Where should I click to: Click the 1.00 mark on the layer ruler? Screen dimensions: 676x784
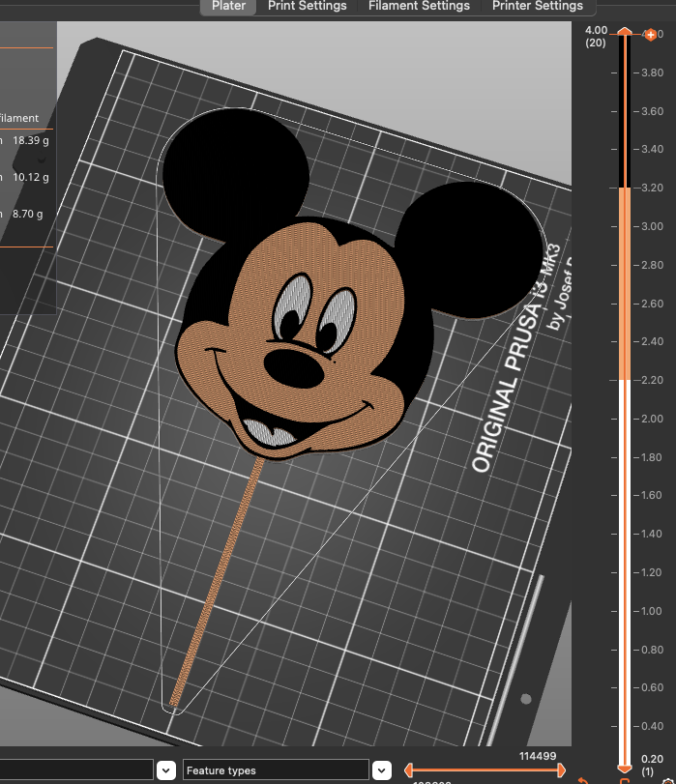click(x=652, y=611)
